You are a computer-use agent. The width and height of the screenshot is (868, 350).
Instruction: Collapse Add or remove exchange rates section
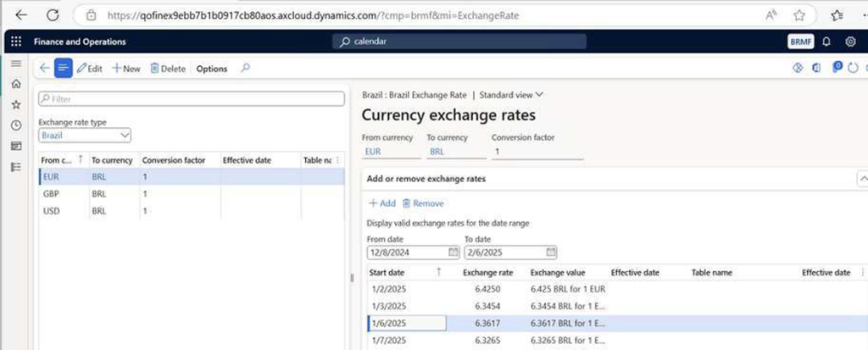click(862, 179)
